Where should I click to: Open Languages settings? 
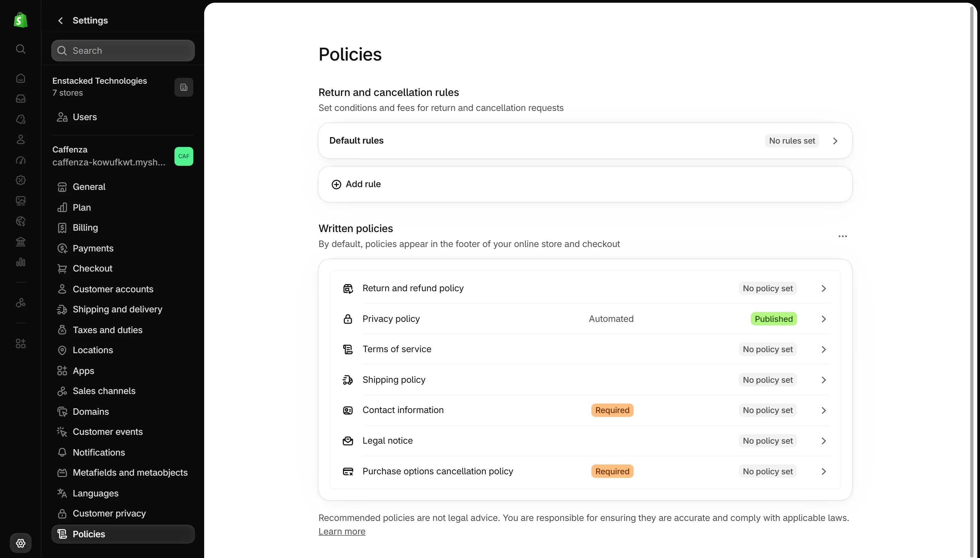[122, 493]
